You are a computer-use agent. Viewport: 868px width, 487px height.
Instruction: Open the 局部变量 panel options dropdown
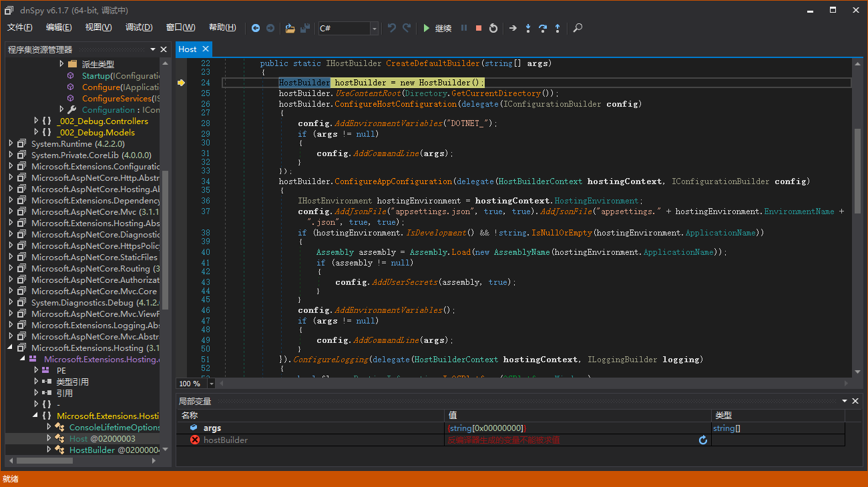point(843,401)
